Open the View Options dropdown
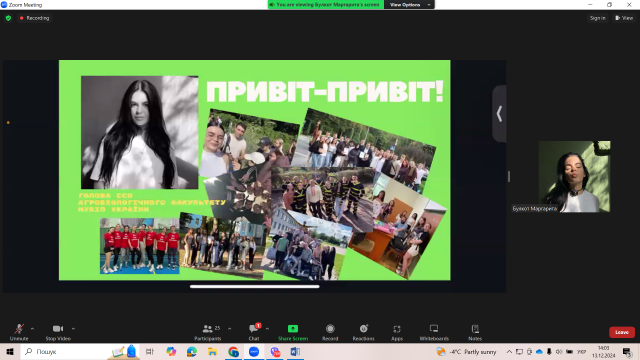The width and height of the screenshot is (640, 360). [x=409, y=4]
